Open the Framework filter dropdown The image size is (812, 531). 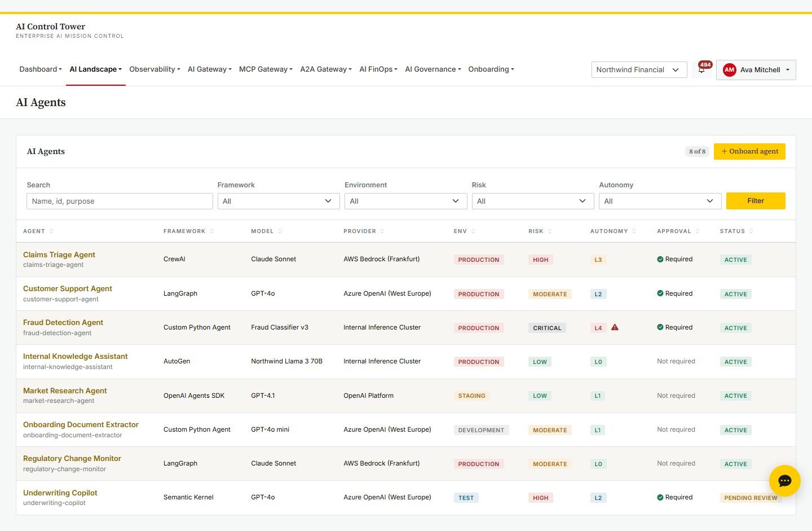coord(279,201)
